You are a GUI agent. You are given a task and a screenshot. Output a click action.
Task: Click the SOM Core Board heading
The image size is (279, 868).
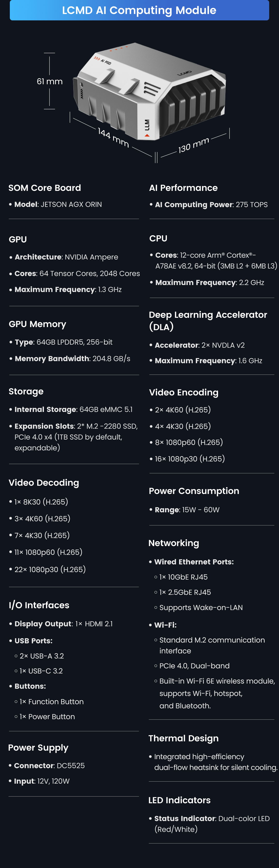pyautogui.click(x=44, y=188)
